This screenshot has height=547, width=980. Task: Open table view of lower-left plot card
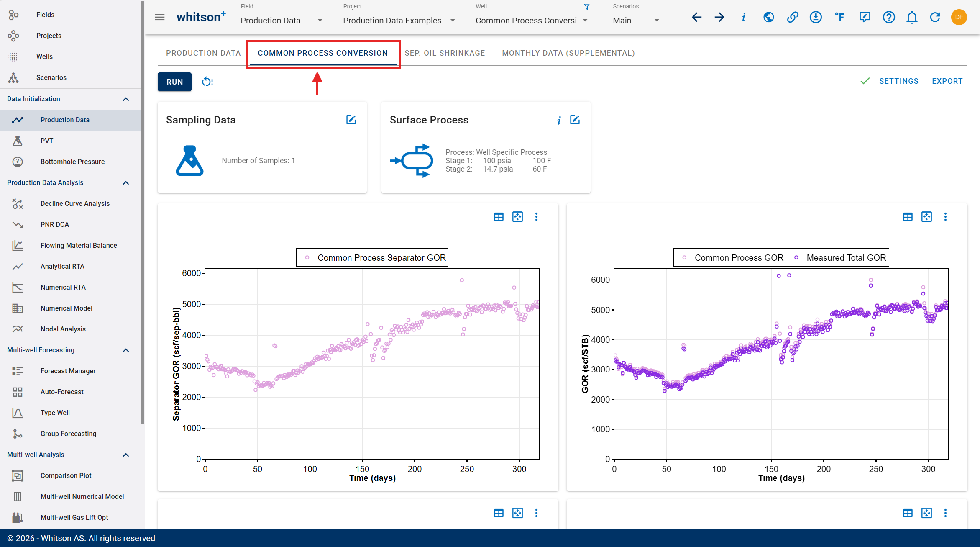pyautogui.click(x=499, y=513)
